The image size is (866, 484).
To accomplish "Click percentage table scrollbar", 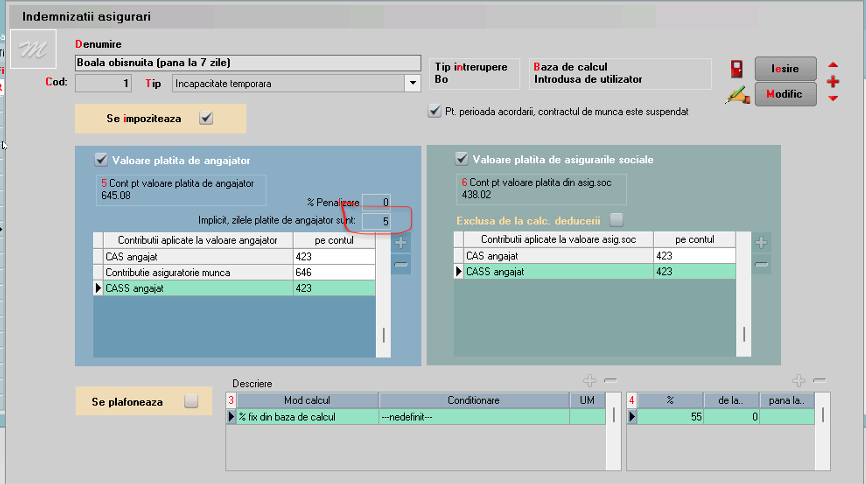I will click(822, 431).
